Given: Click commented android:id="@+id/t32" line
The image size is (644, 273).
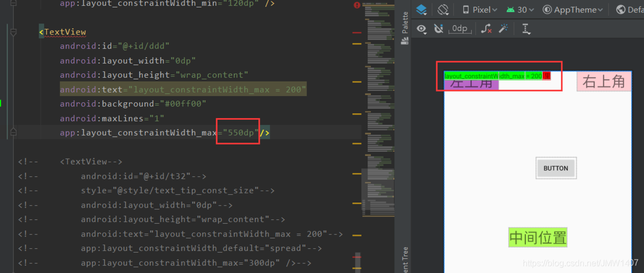Looking at the screenshot, I should (112, 176).
